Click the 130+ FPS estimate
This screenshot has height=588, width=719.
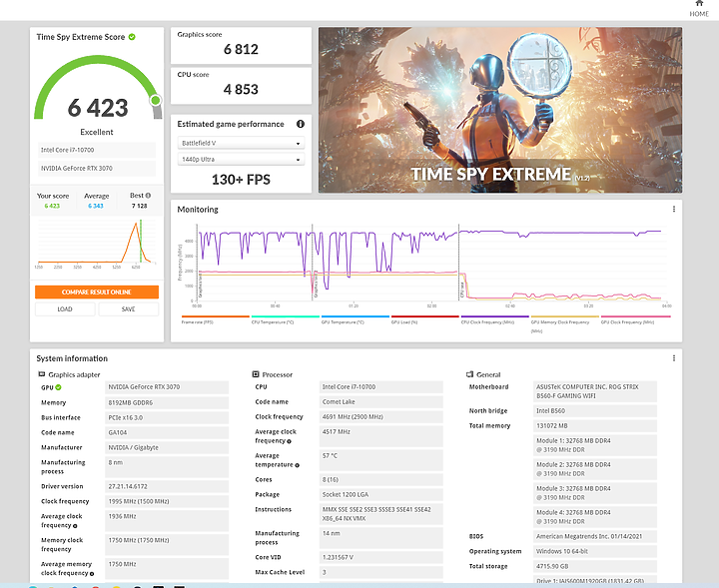(x=241, y=180)
